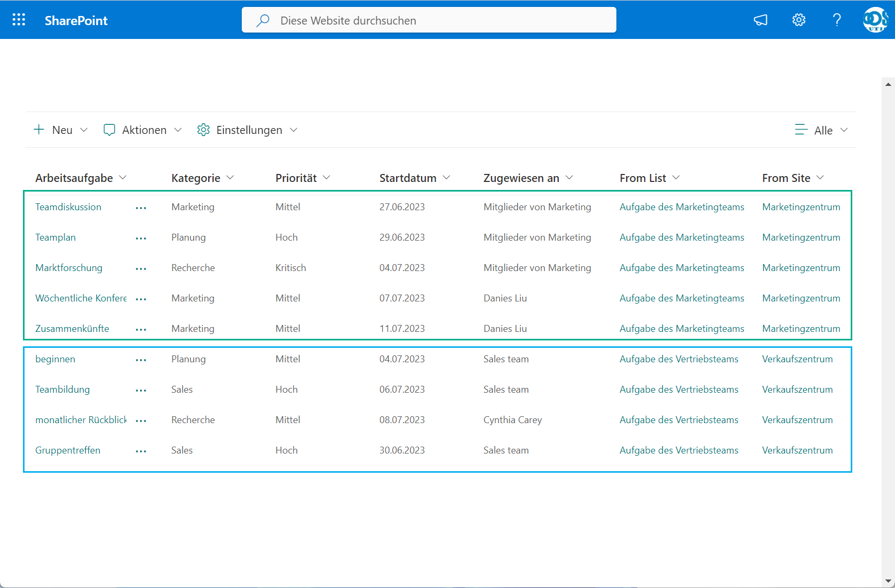Open Priorität column chevron

pos(327,177)
